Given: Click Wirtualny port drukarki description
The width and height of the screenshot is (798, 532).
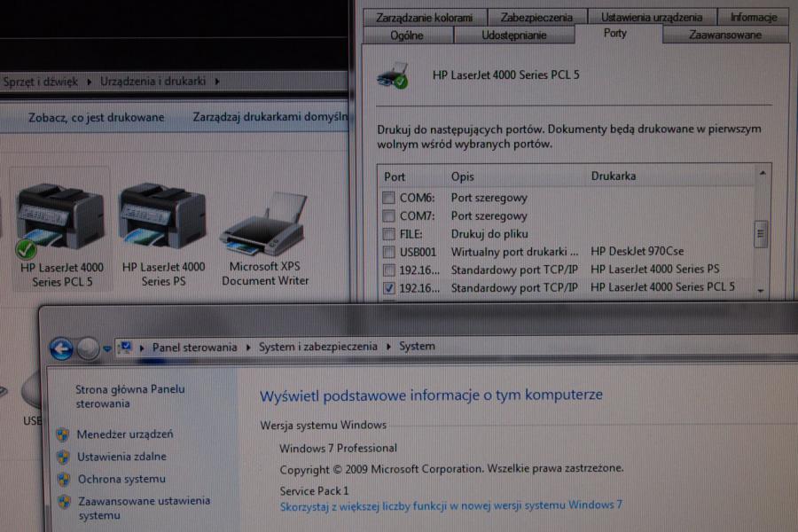Looking at the screenshot, I should click(514, 252).
